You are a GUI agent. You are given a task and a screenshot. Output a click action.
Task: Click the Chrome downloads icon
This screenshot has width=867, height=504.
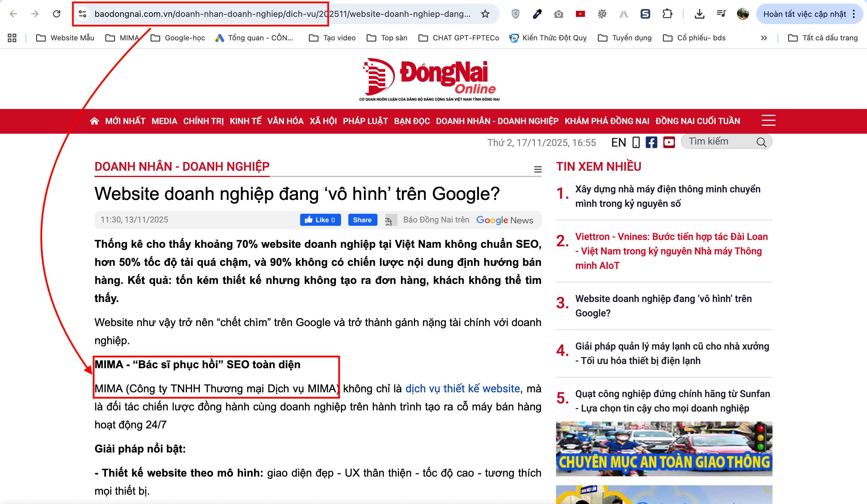click(699, 14)
